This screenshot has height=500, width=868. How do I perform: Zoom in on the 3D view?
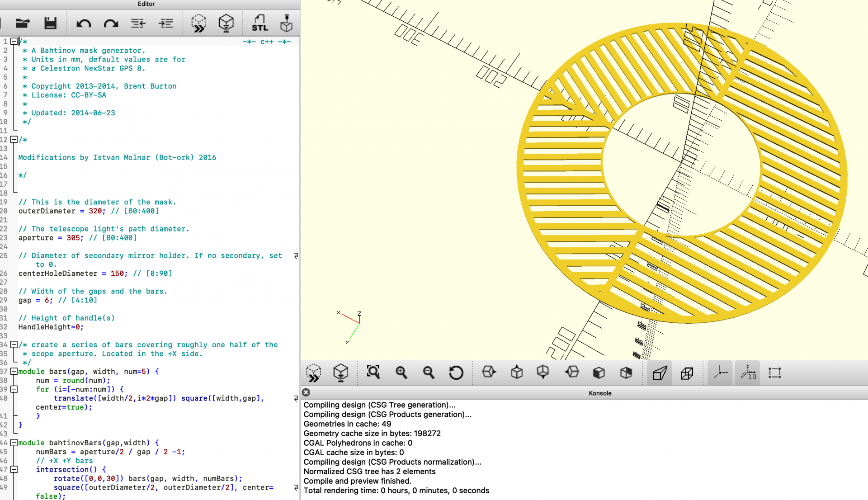[401, 373]
